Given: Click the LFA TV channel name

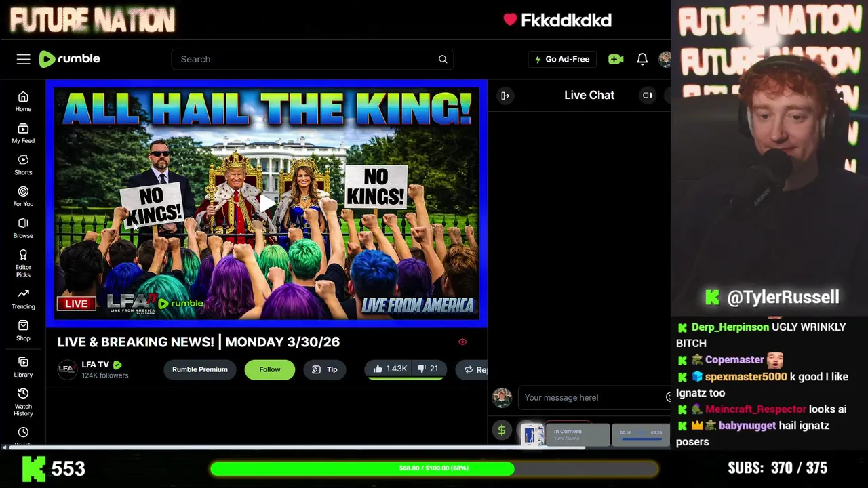Looking at the screenshot, I should click(95, 365).
